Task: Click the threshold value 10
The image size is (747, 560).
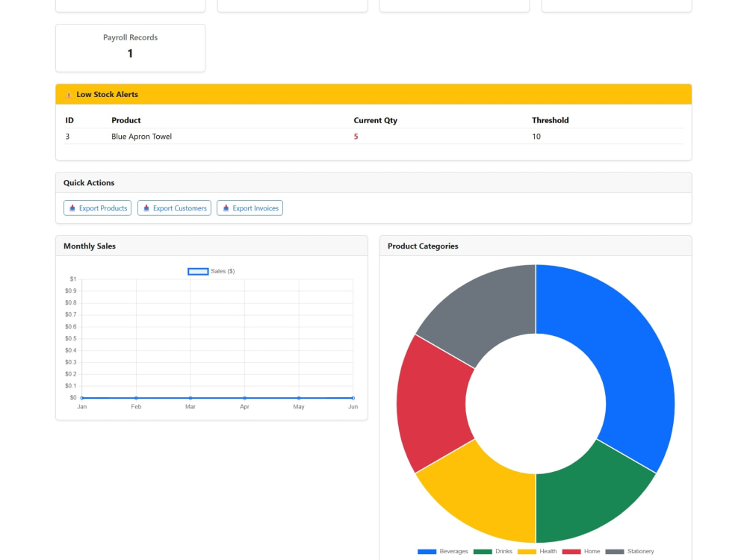Action: point(536,136)
